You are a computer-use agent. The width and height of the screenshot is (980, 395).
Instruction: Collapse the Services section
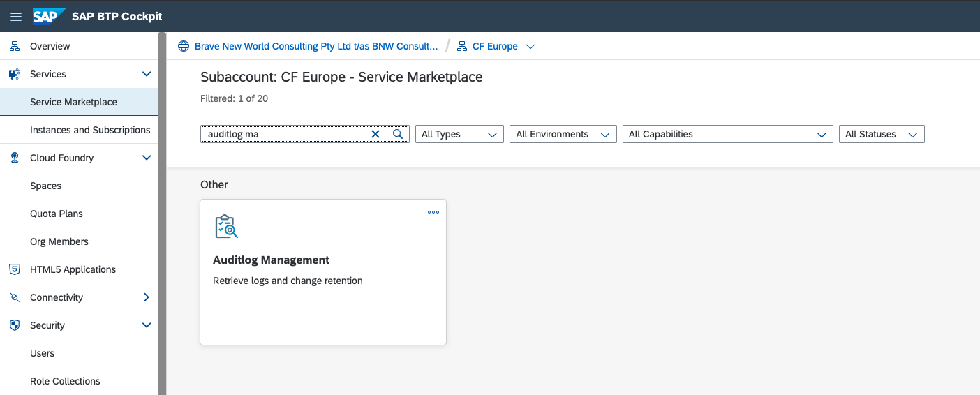click(147, 74)
